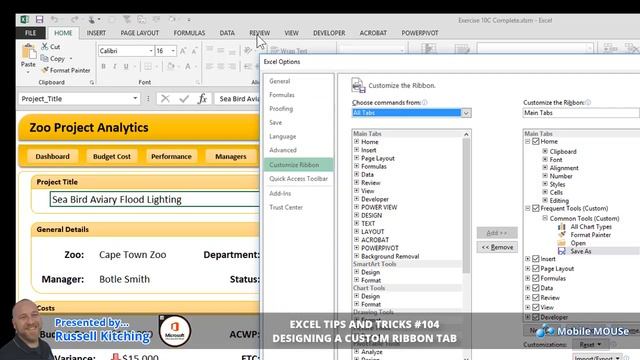The height and width of the screenshot is (360, 640).
Task: Collapse the Common Tools (Custom) group
Action: point(545,218)
